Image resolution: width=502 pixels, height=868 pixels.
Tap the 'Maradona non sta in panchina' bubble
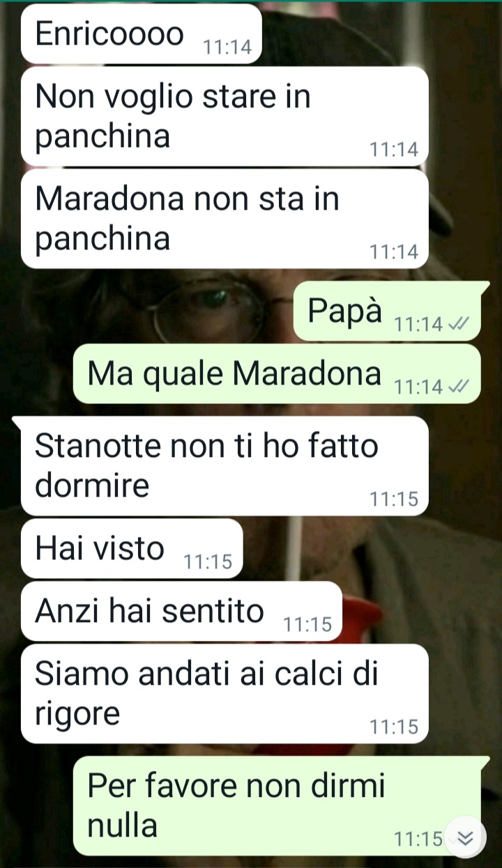tap(225, 219)
